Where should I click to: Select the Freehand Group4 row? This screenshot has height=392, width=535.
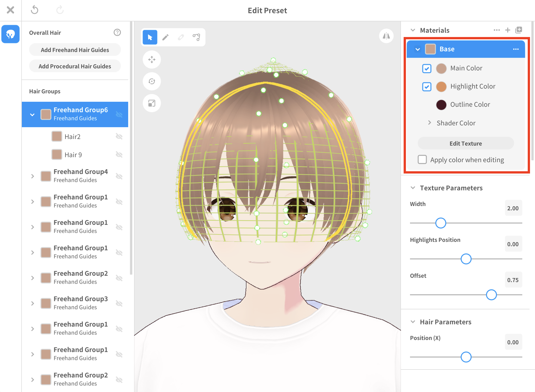75,176
